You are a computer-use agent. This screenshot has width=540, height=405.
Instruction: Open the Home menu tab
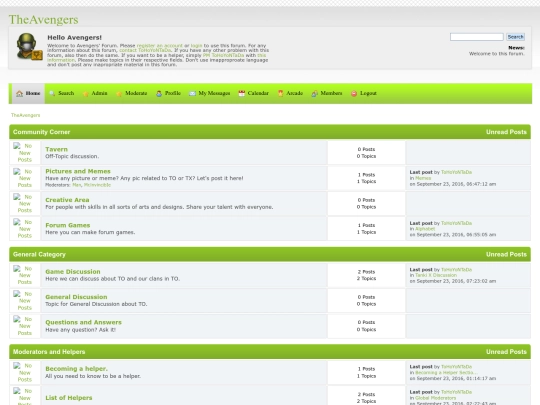[28, 93]
